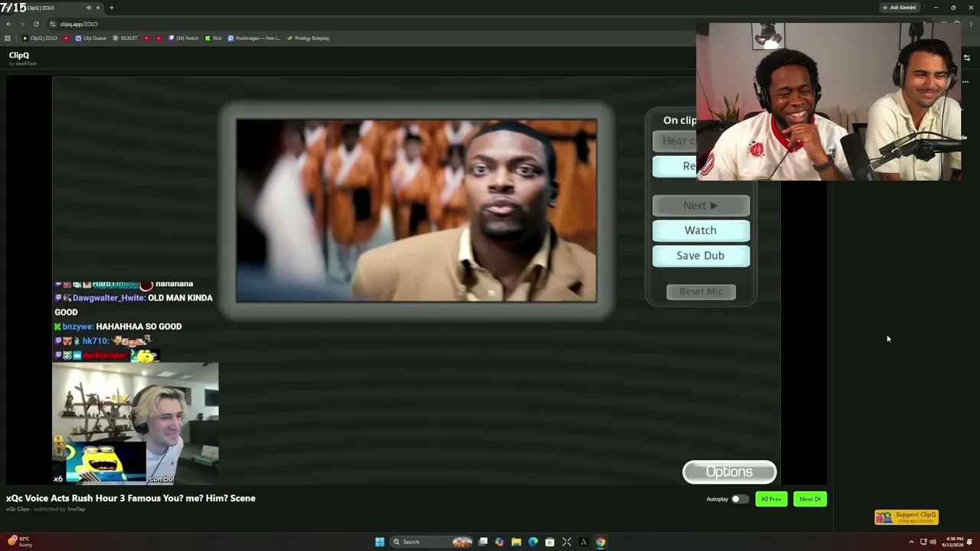Image resolution: width=980 pixels, height=551 pixels.
Task: Click the Ask Gemini button
Action: click(900, 8)
